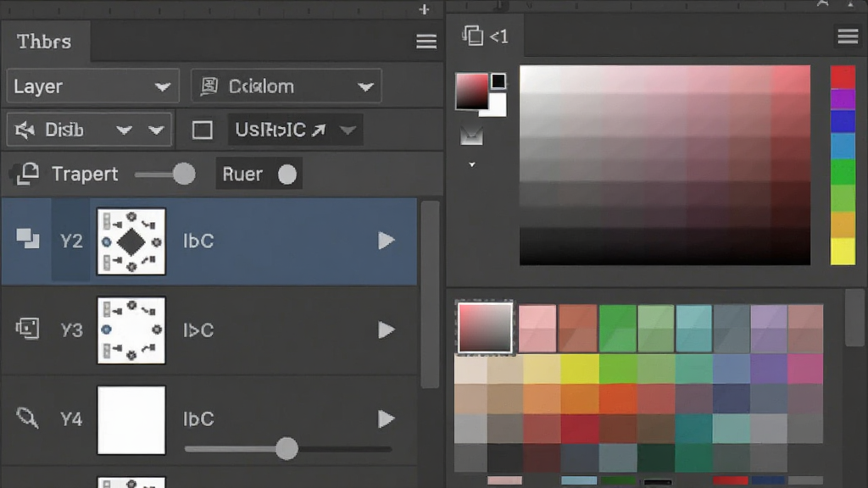Toggle the checkbox beside UsIfbIC
Image resolution: width=868 pixels, height=488 pixels.
[202, 130]
